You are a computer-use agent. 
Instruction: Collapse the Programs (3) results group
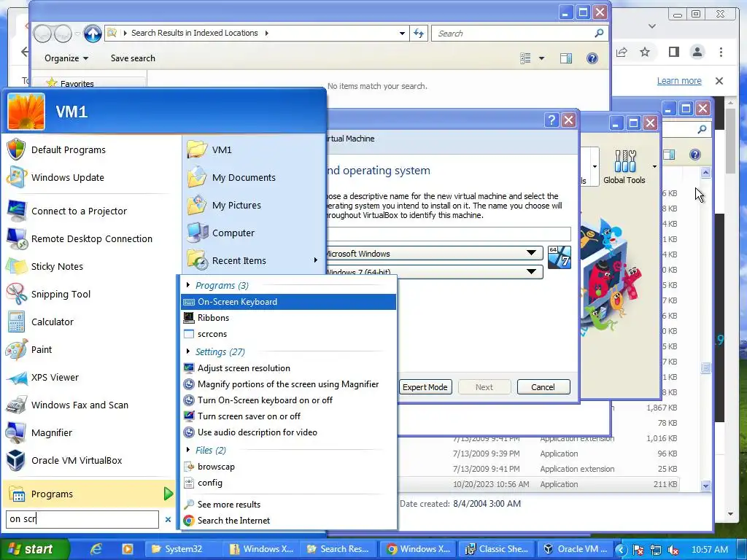point(188,285)
